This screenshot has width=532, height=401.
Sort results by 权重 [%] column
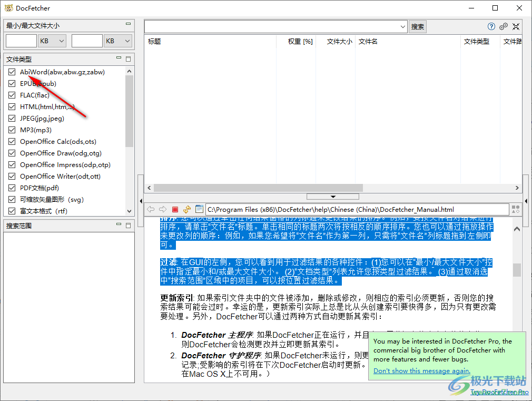click(x=296, y=42)
